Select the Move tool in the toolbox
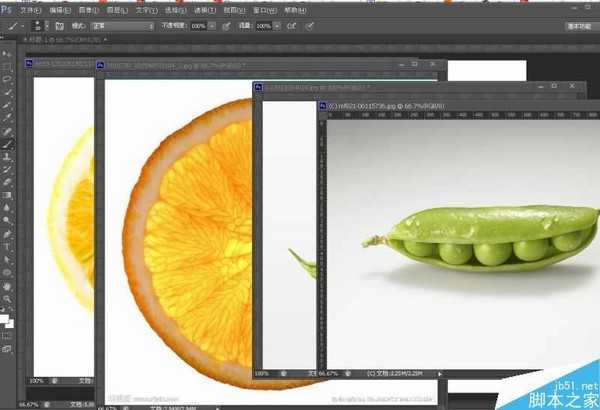 [8, 54]
